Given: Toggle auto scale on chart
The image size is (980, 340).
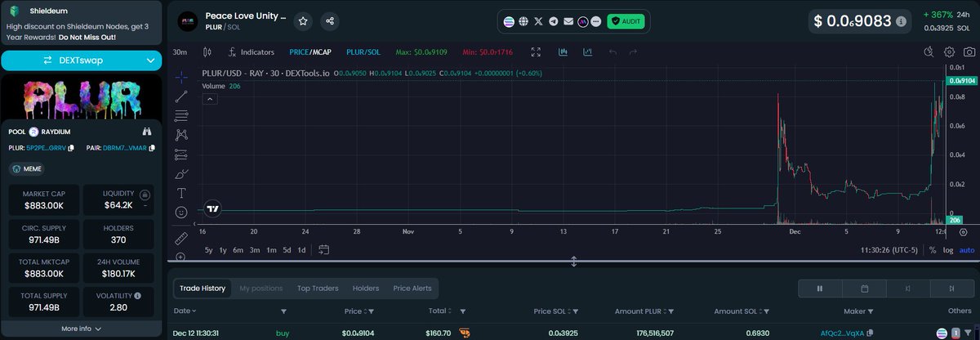Looking at the screenshot, I should pos(967,250).
